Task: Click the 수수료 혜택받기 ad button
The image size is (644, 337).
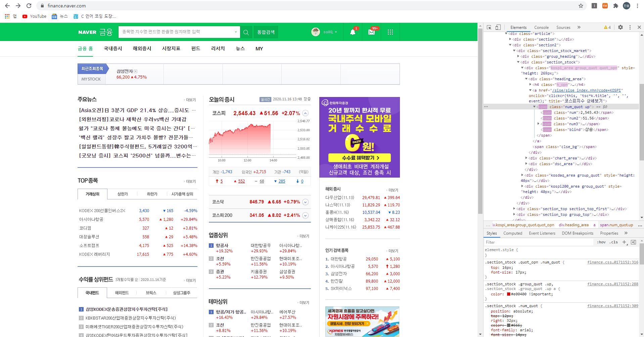Action: (x=360, y=158)
